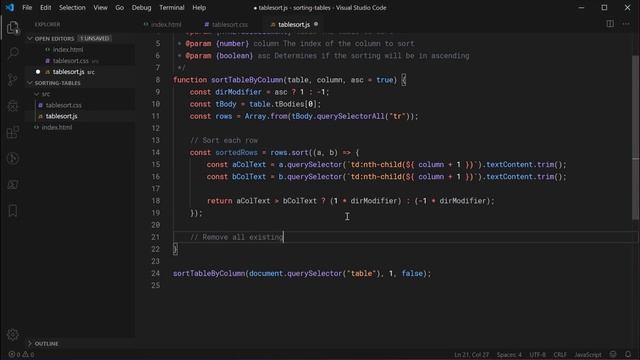The image size is (640, 360).
Task: Open the Selection menu
Action: [72, 7]
